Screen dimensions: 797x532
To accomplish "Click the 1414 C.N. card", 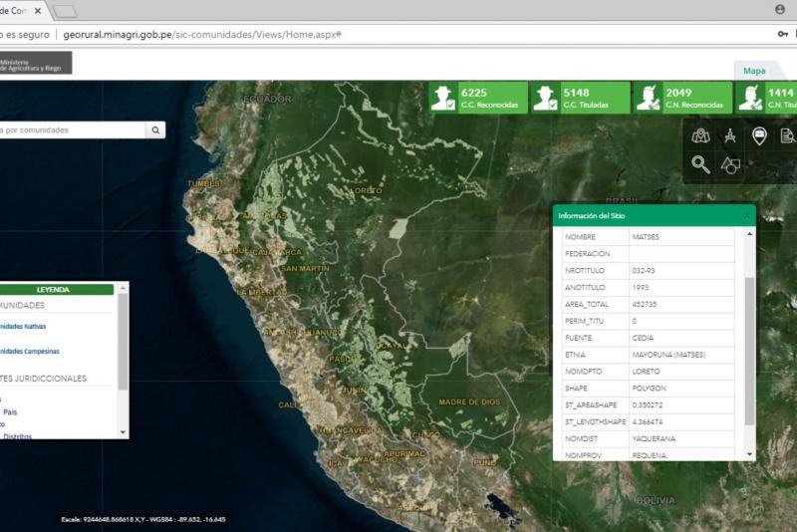I will click(766, 98).
